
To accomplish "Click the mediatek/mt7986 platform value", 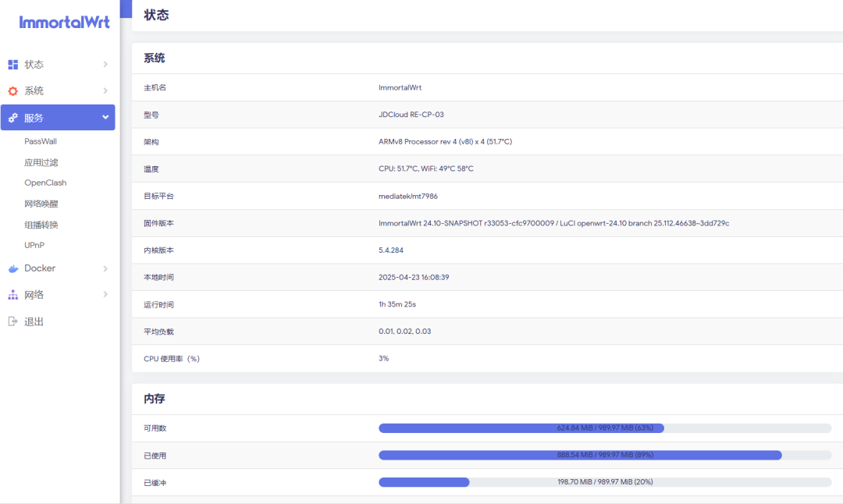I will coord(408,196).
